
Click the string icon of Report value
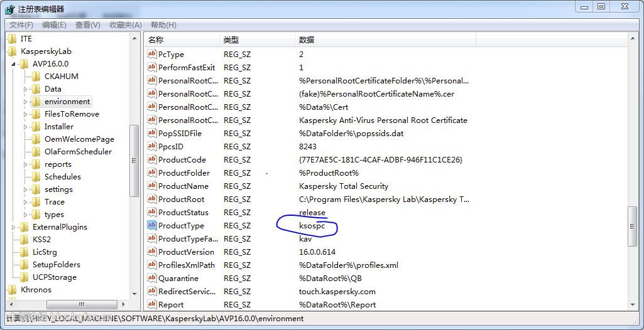click(151, 304)
